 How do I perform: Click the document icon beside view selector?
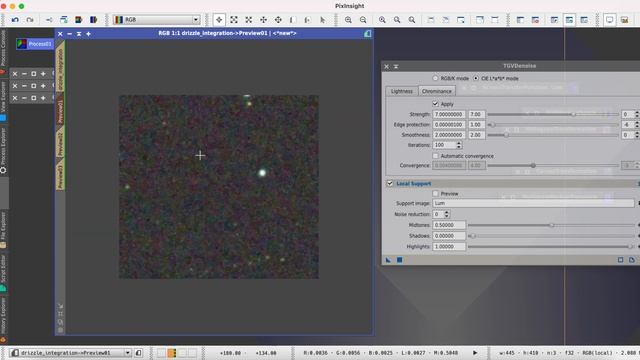[138, 353]
